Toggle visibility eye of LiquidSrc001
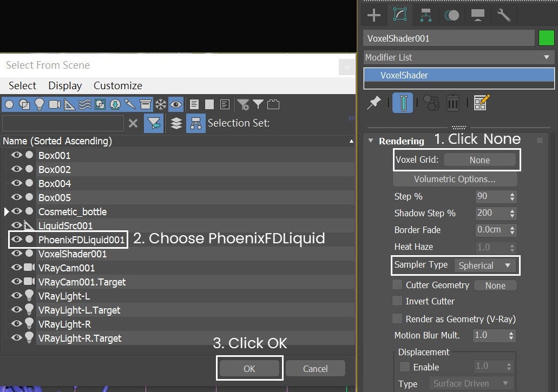 click(x=16, y=225)
